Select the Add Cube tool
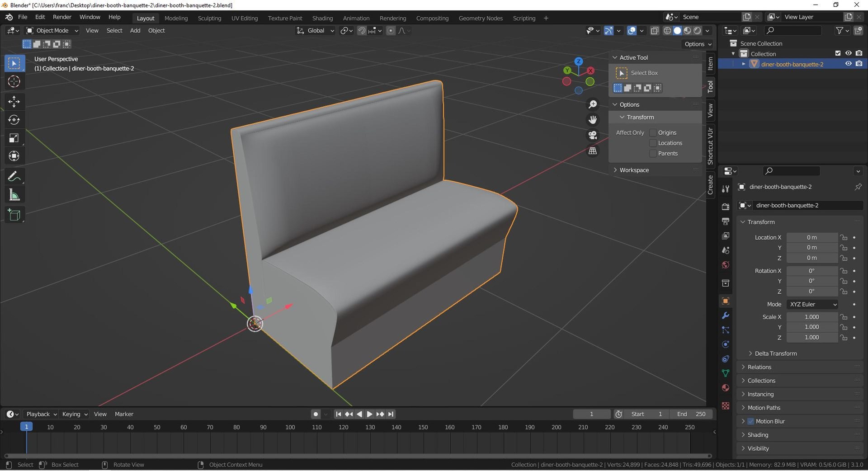Viewport: 868px width, 471px height. pos(14,215)
